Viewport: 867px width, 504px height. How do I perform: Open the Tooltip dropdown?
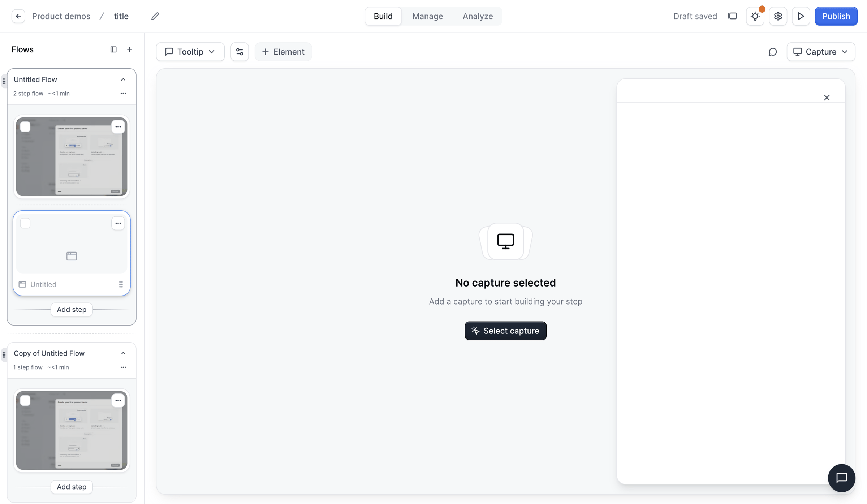pyautogui.click(x=190, y=52)
